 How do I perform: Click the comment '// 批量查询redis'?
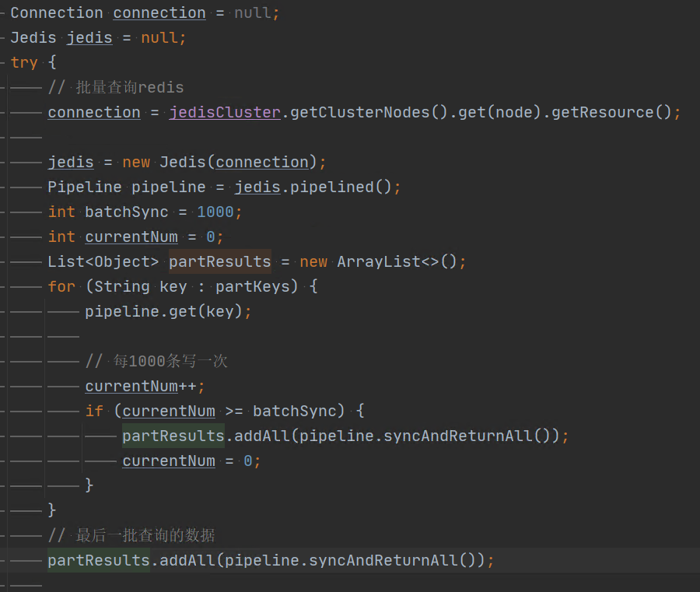pos(116,87)
